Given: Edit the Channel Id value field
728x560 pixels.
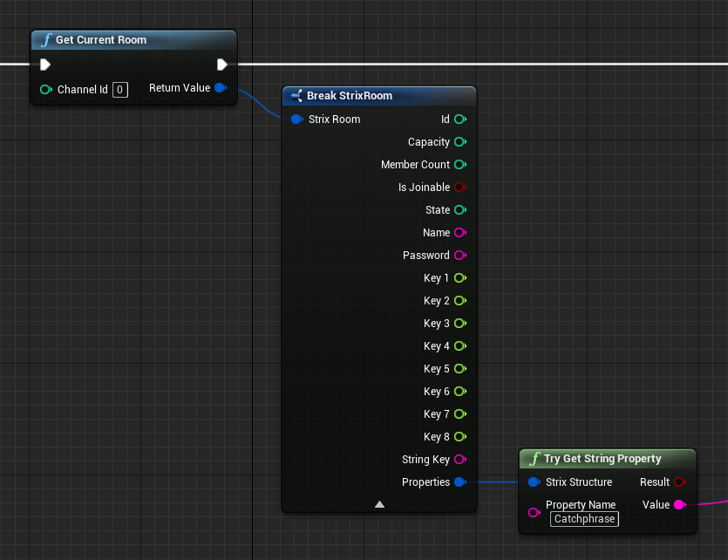Looking at the screenshot, I should pos(119,90).
